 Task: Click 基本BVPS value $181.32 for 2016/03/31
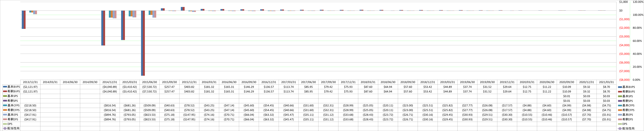click(x=209, y=87)
